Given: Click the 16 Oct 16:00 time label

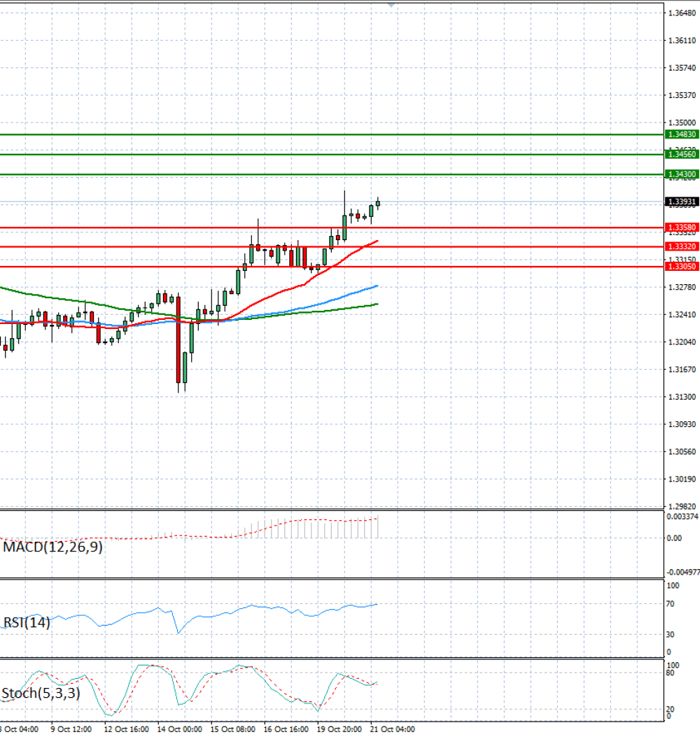Looking at the screenshot, I should coord(286,729).
